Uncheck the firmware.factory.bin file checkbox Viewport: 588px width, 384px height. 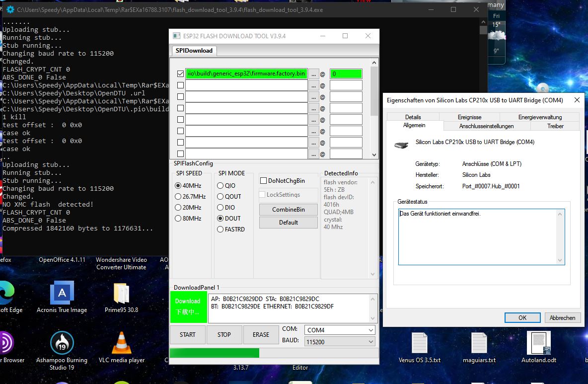(180, 74)
